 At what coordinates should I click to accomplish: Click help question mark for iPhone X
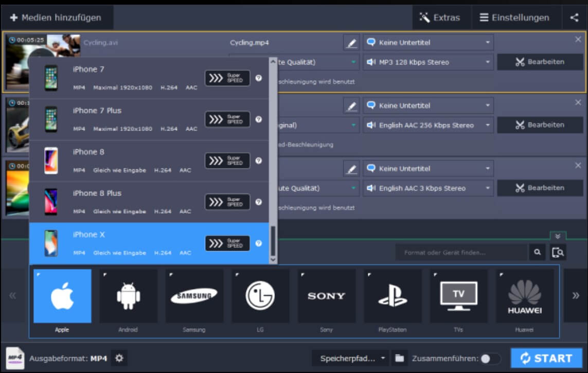tap(258, 243)
